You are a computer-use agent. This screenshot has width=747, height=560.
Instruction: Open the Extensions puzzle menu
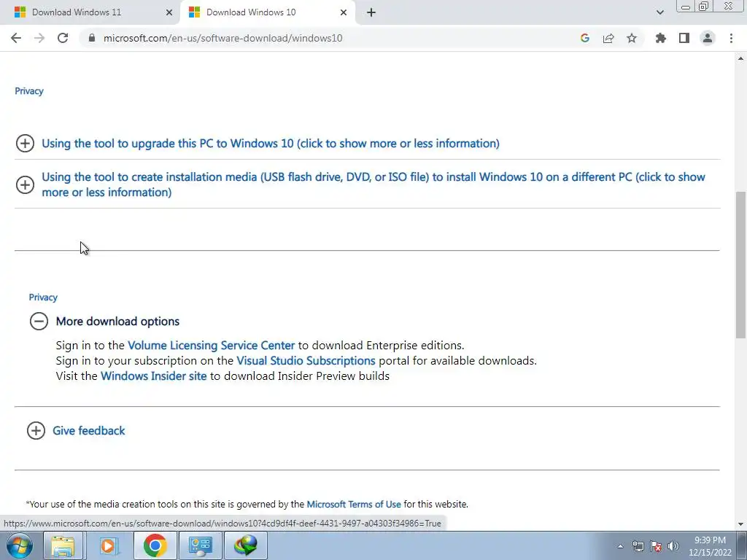pyautogui.click(x=661, y=38)
